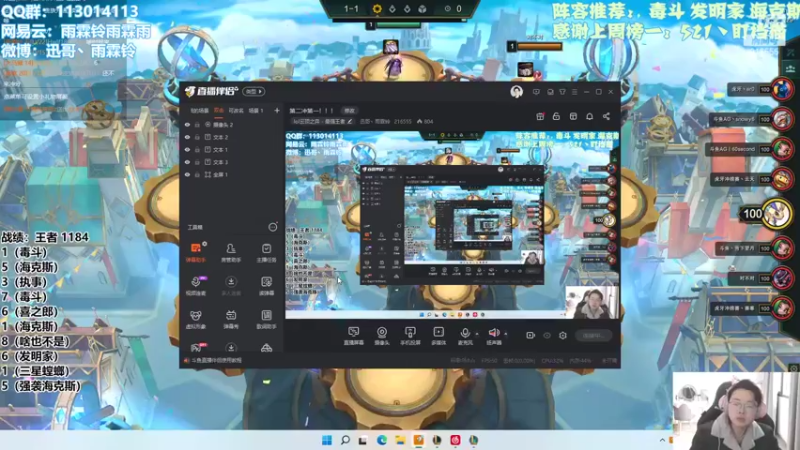Select the 摄像头 2 source row
Image resolution: width=800 pixels, height=450 pixels.
pyautogui.click(x=232, y=124)
